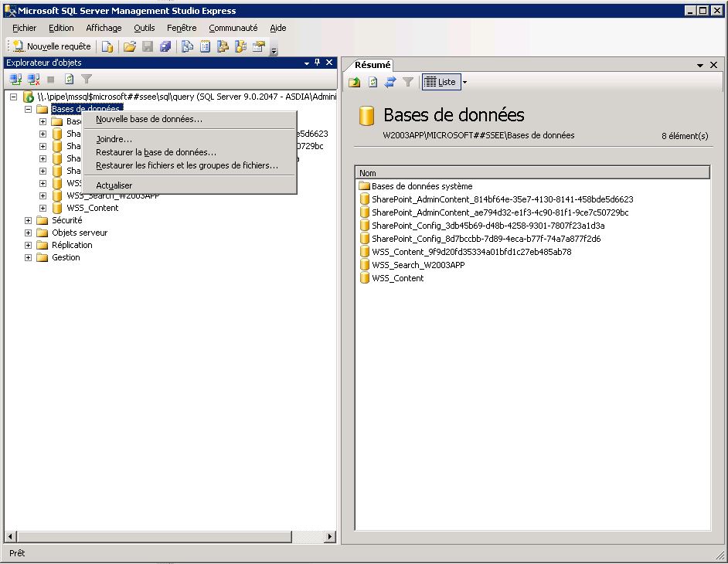Open the properties window toolbar icon
Viewport: 728px width, 564px height.
coord(259,46)
